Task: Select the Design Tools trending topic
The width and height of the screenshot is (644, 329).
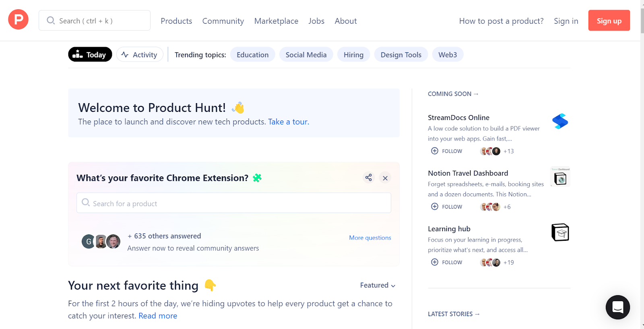Action: point(401,54)
